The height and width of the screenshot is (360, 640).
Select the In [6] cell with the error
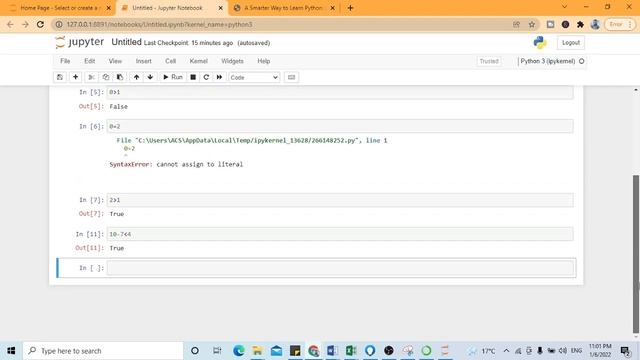coord(340,127)
